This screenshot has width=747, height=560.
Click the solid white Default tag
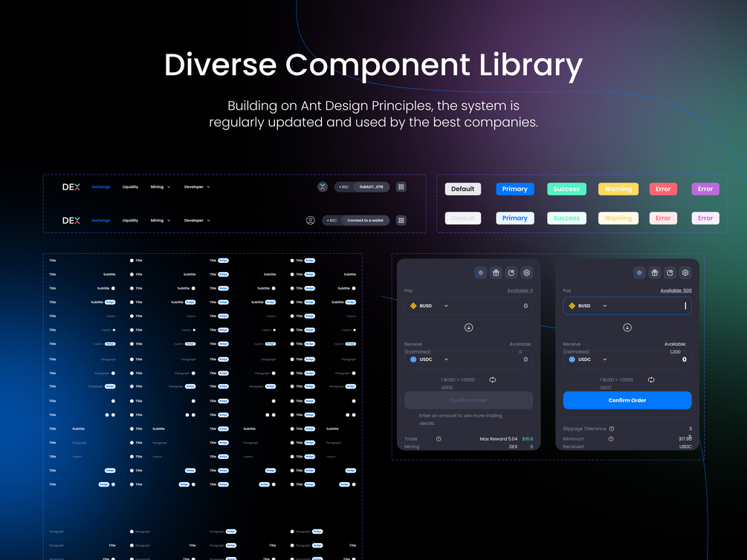[463, 189]
